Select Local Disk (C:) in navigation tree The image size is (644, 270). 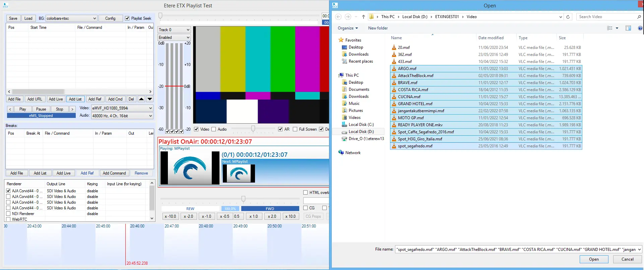pyautogui.click(x=361, y=125)
